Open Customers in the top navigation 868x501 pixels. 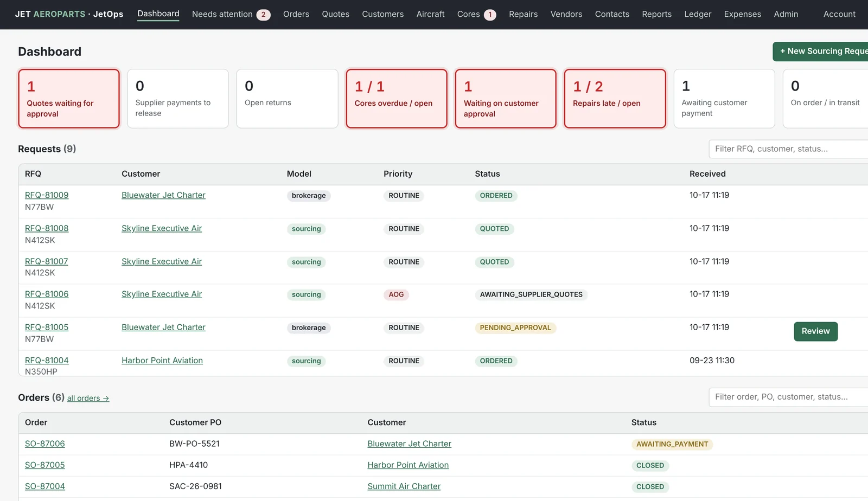pyautogui.click(x=383, y=14)
